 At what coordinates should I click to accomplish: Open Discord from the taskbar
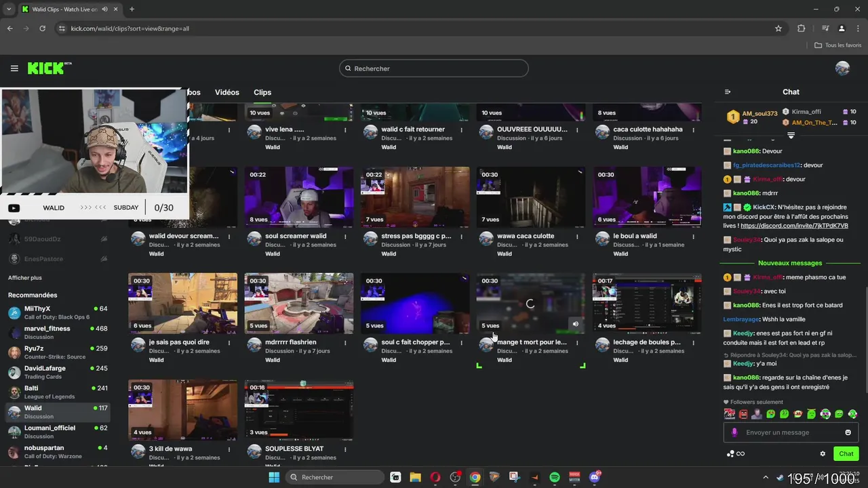point(595,477)
